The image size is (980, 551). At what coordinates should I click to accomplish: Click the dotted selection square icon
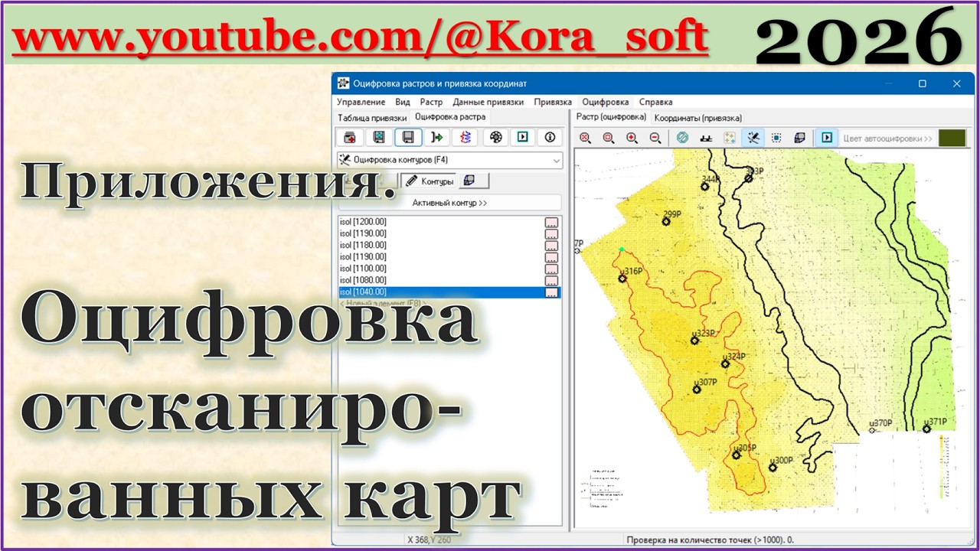point(776,138)
